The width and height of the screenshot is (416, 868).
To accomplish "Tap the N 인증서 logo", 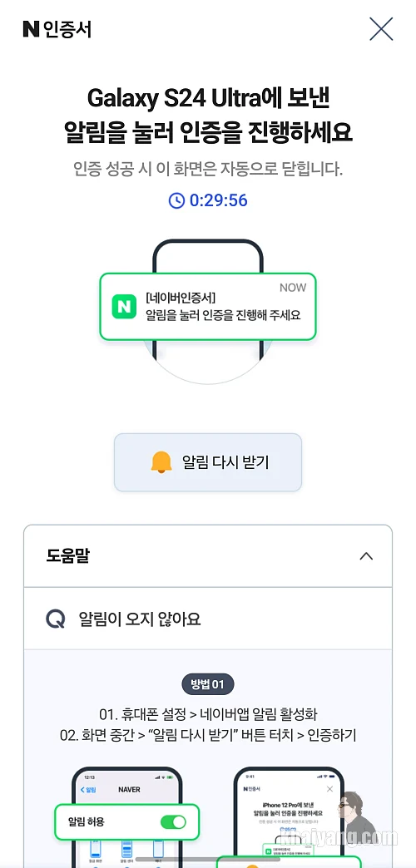I will [57, 29].
